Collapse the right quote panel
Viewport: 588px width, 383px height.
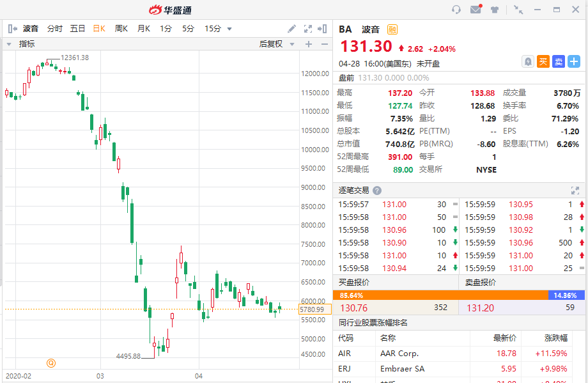point(322,29)
